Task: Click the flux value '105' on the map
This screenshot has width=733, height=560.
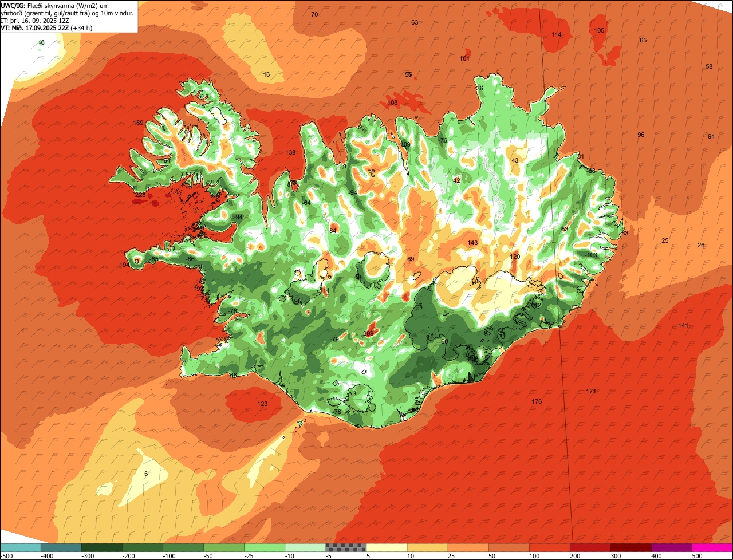Action: click(599, 31)
